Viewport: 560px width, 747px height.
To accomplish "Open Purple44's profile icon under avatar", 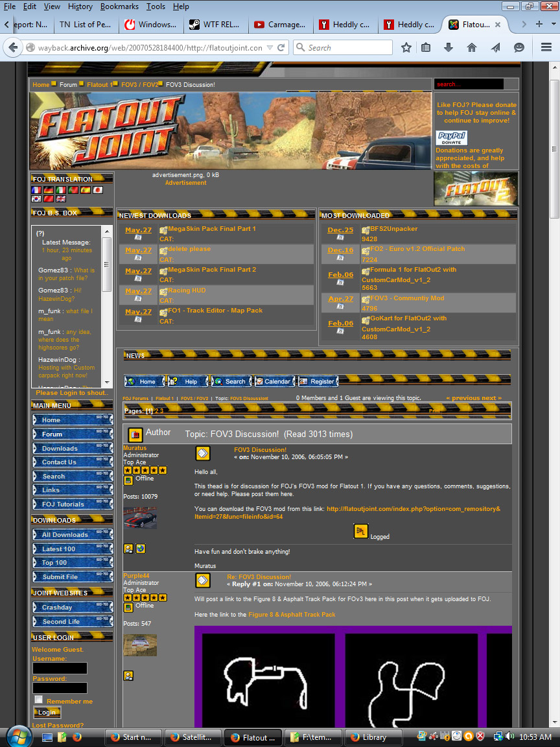I will tap(128, 676).
